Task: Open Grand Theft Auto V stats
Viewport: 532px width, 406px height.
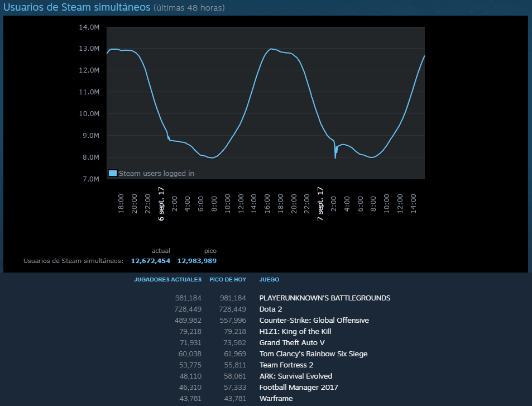Action: 293,343
